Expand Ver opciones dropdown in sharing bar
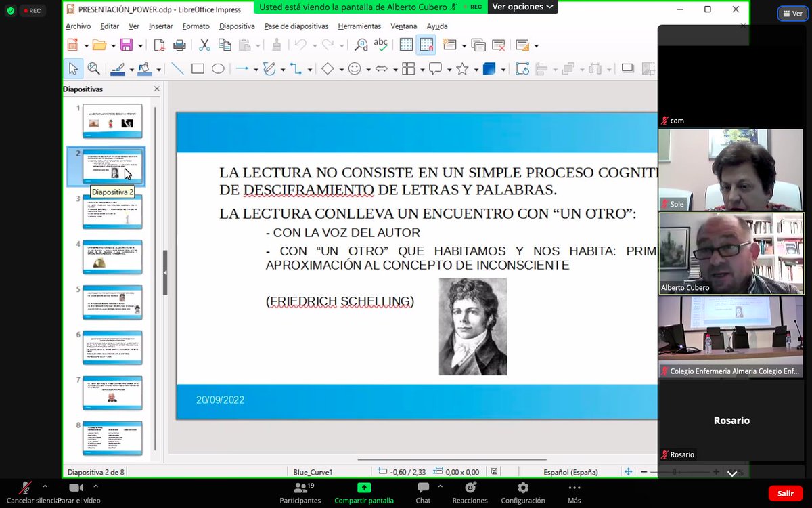The height and width of the screenshot is (508, 812). 522,7
